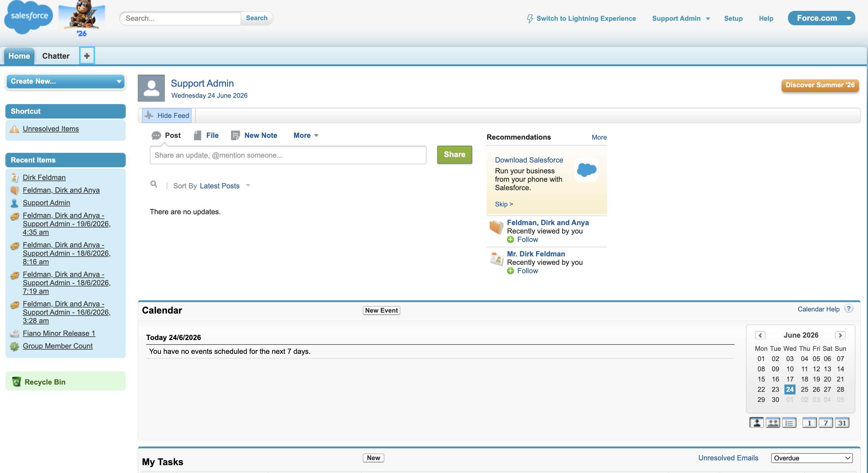Select the Post publisher tab

[166, 135]
